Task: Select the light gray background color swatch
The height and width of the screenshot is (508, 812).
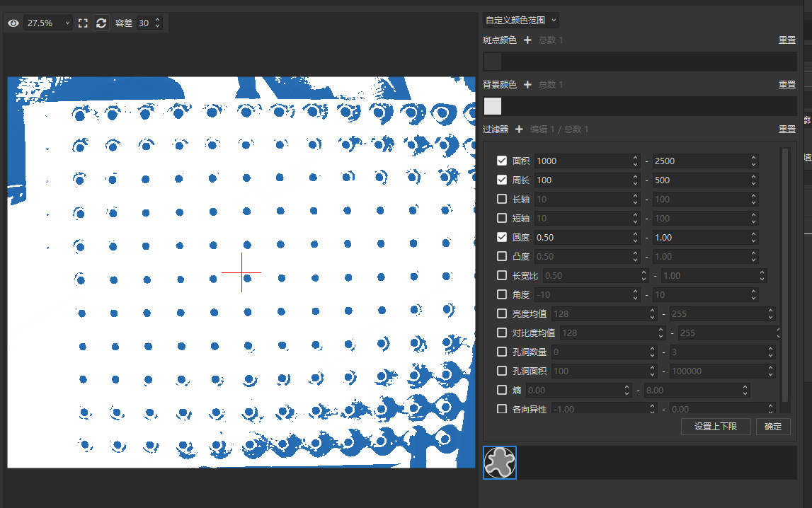Action: pyautogui.click(x=493, y=106)
